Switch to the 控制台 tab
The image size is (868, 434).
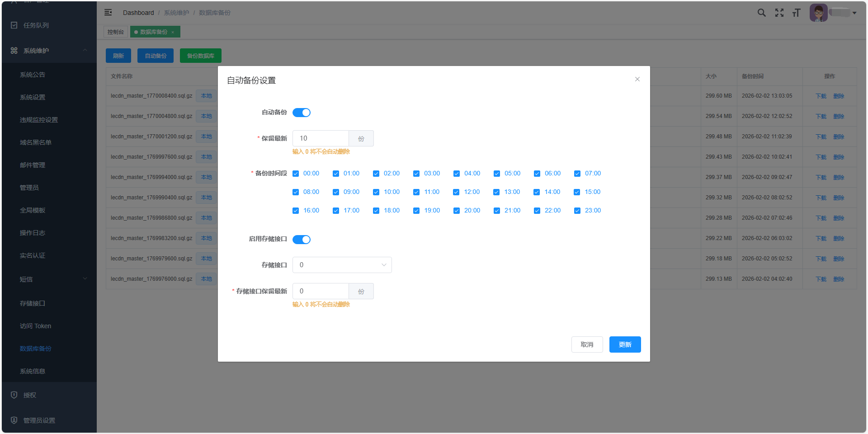[116, 32]
